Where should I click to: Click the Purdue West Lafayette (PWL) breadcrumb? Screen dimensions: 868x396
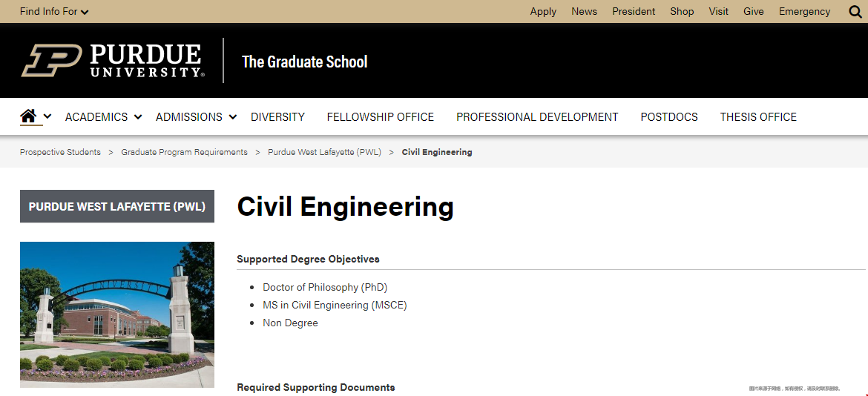324,151
